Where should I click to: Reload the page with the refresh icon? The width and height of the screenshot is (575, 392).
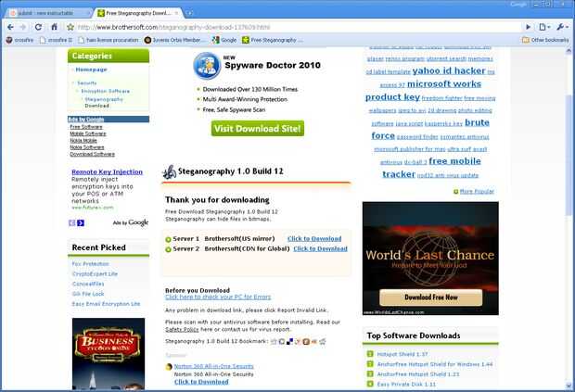click(38, 27)
